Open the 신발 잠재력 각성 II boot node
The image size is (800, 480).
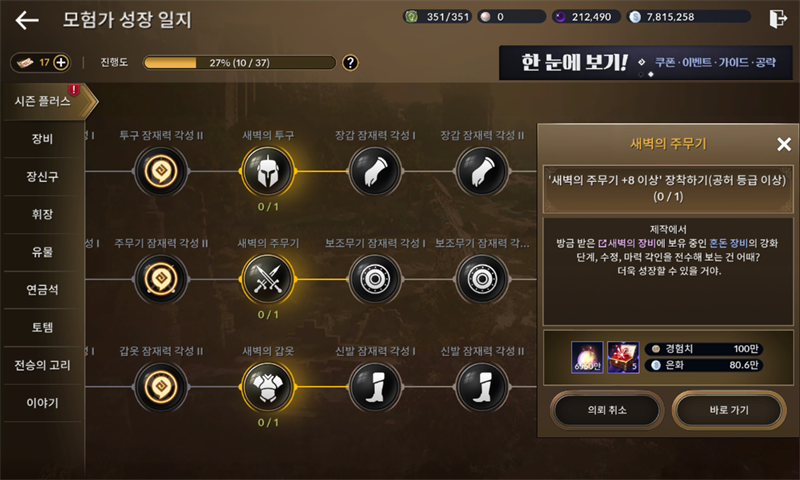click(x=482, y=387)
